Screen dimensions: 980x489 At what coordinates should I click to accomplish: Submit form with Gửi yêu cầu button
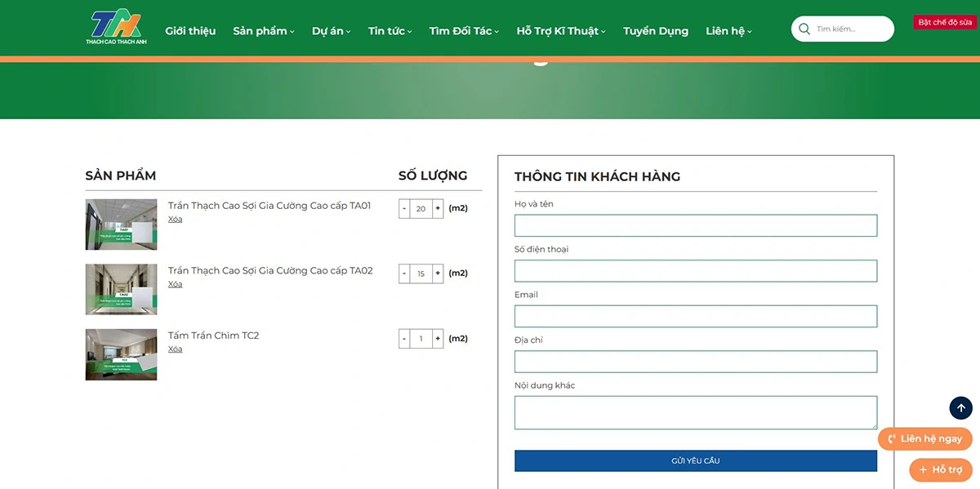tap(695, 461)
